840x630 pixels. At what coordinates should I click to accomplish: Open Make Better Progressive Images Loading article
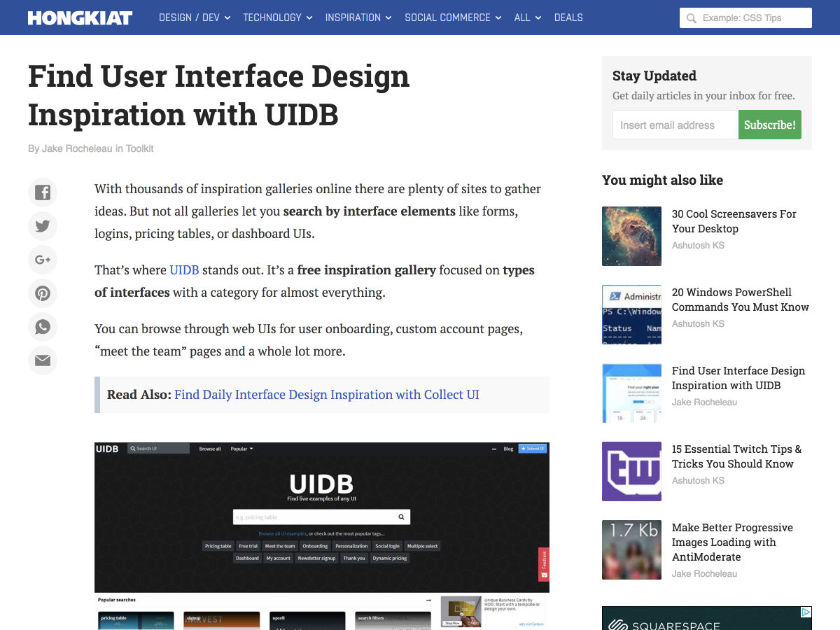[732, 542]
